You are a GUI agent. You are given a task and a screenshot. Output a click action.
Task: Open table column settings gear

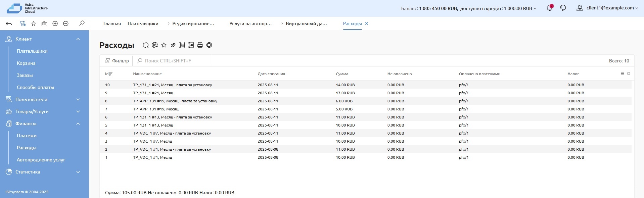629,73
